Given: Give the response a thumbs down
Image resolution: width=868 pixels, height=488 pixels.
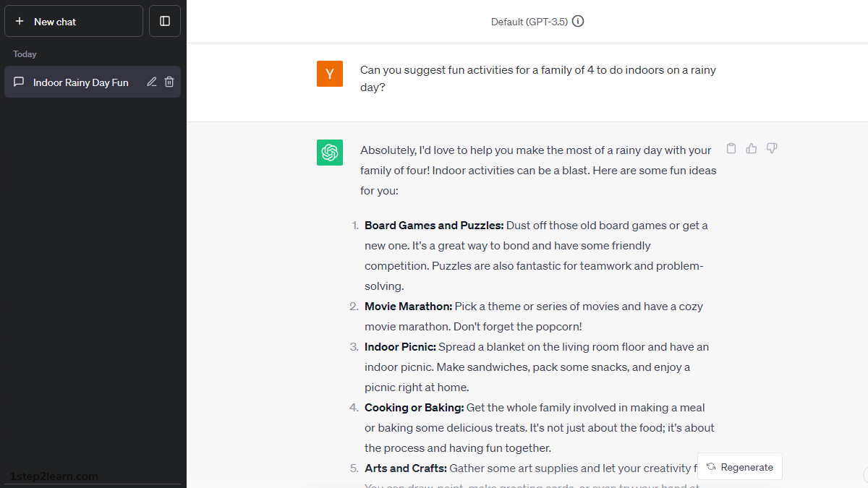Looking at the screenshot, I should pyautogui.click(x=772, y=148).
